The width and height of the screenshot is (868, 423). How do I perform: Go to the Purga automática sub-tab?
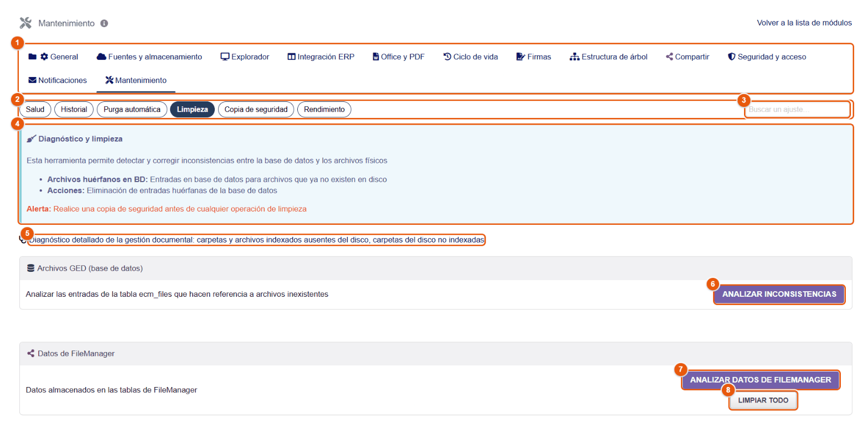coord(132,110)
